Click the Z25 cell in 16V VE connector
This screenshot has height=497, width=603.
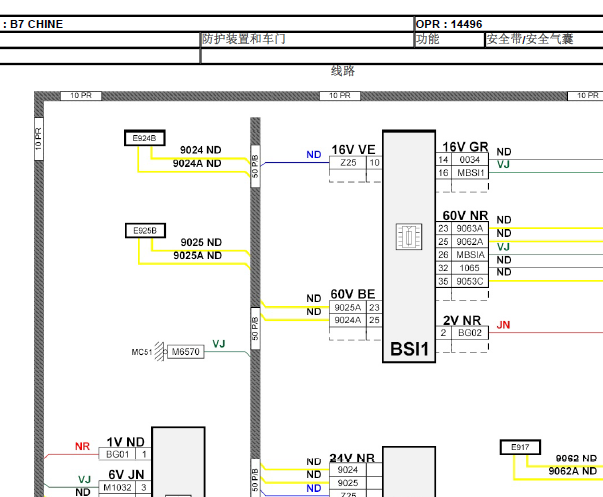tap(348, 163)
